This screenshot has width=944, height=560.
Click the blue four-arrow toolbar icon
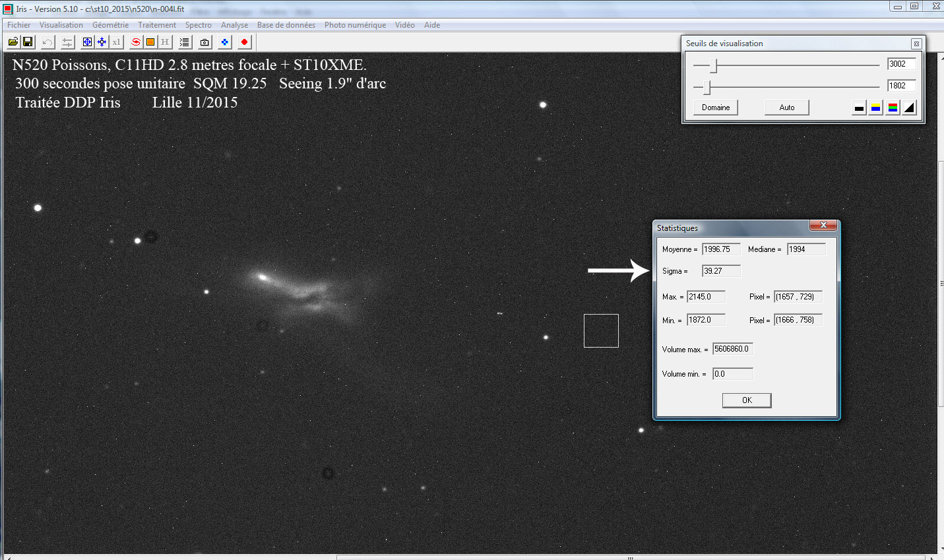pyautogui.click(x=102, y=42)
